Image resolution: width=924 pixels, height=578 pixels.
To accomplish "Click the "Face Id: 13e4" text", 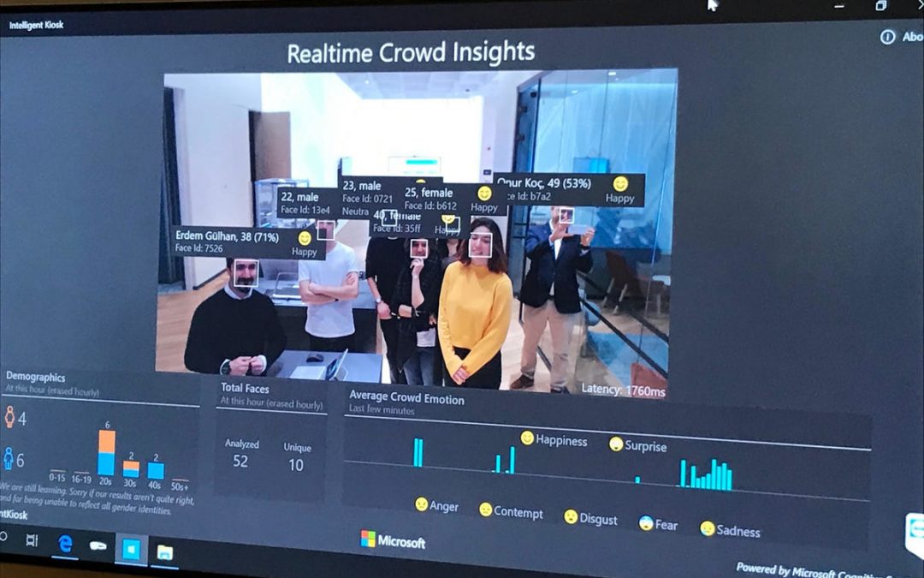I will (305, 210).
